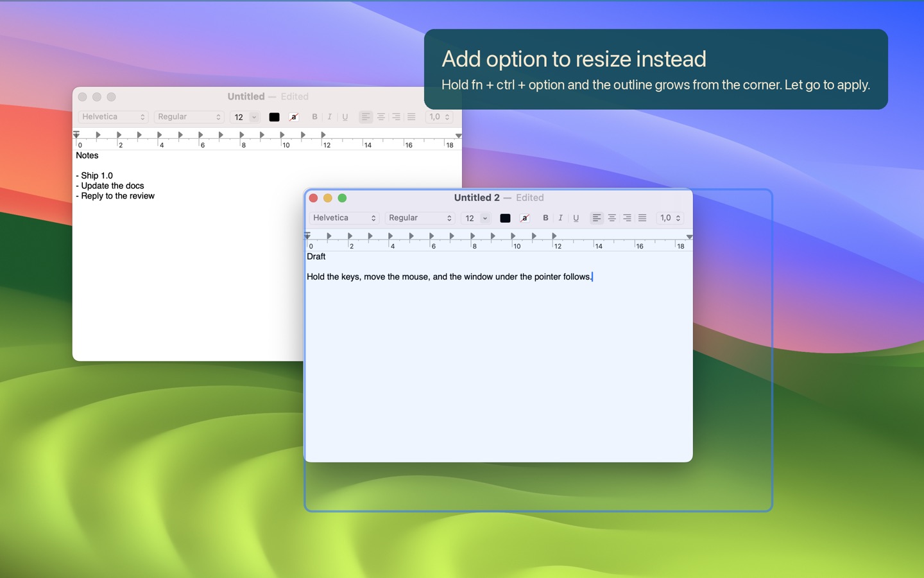This screenshot has width=924, height=578.
Task: Toggle italic in back Untitled window
Action: (329, 117)
